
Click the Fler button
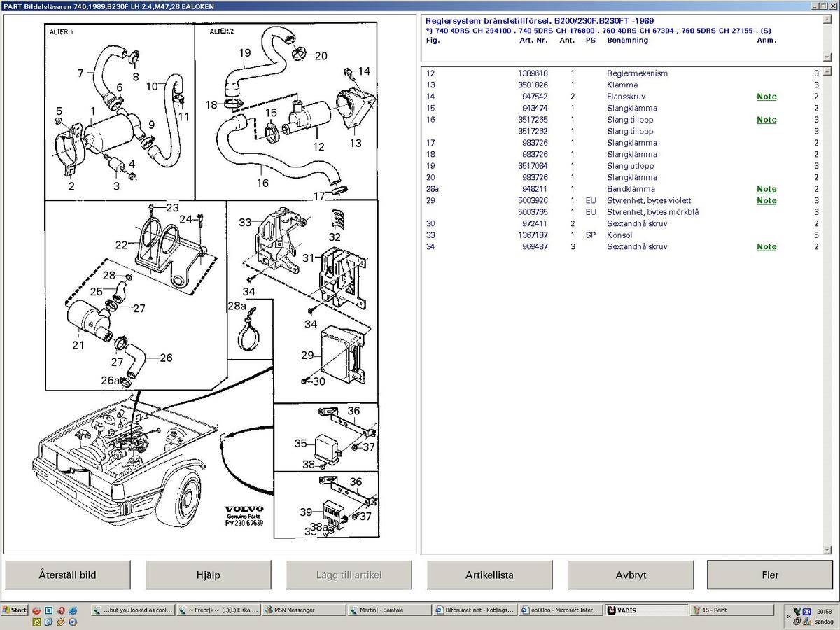pos(769,575)
